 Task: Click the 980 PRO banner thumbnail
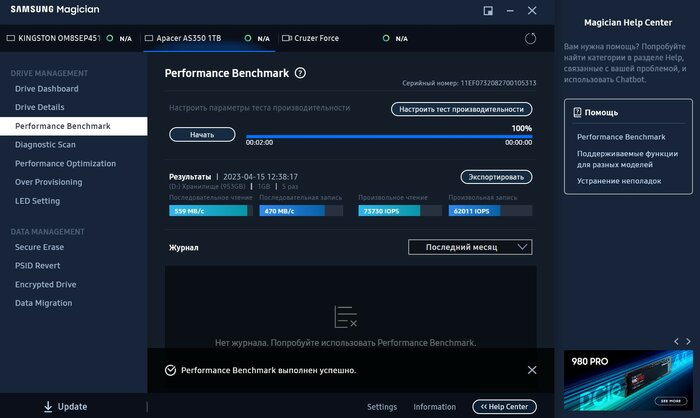pyautogui.click(x=628, y=380)
